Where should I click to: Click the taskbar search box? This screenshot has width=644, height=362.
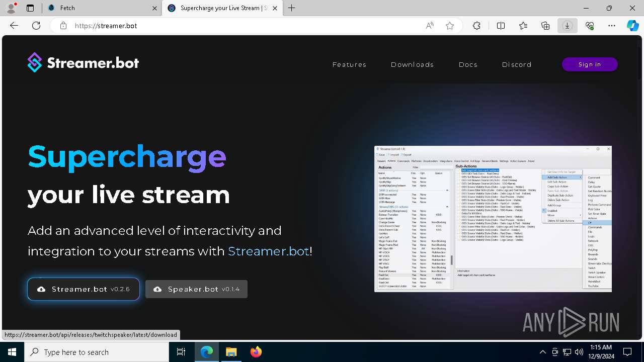click(97, 352)
